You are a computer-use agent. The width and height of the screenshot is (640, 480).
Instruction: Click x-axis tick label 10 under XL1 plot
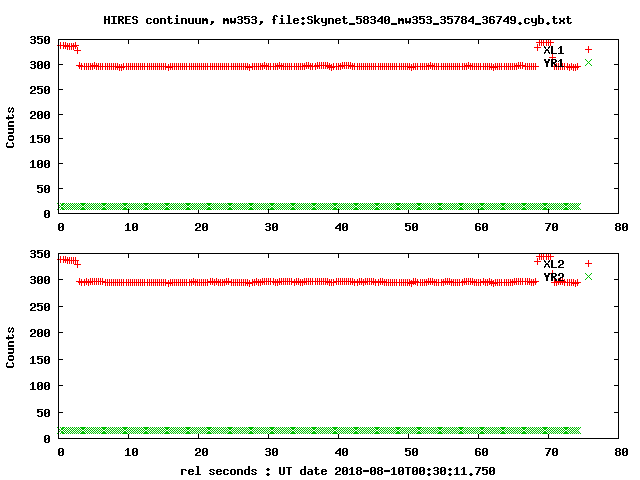coord(131,227)
